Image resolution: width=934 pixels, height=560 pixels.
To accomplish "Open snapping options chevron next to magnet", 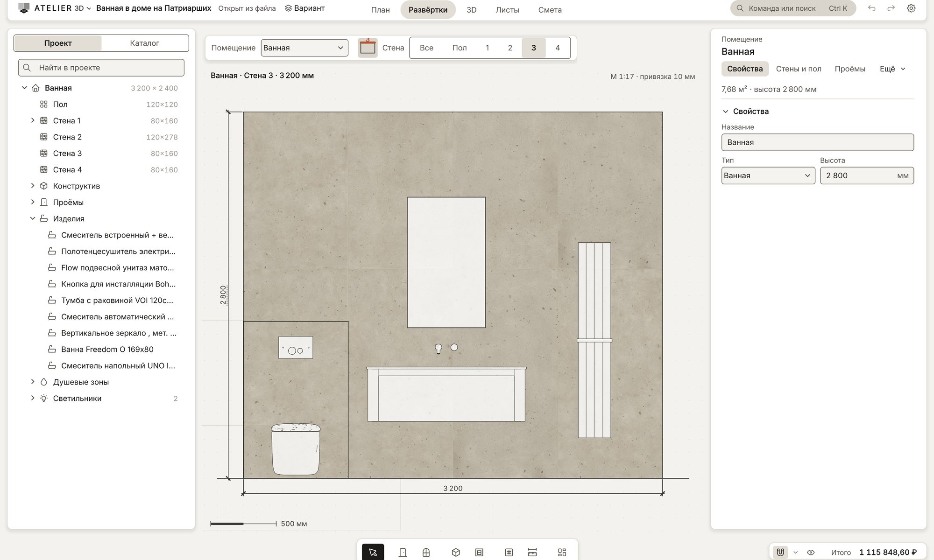I will pos(795,553).
